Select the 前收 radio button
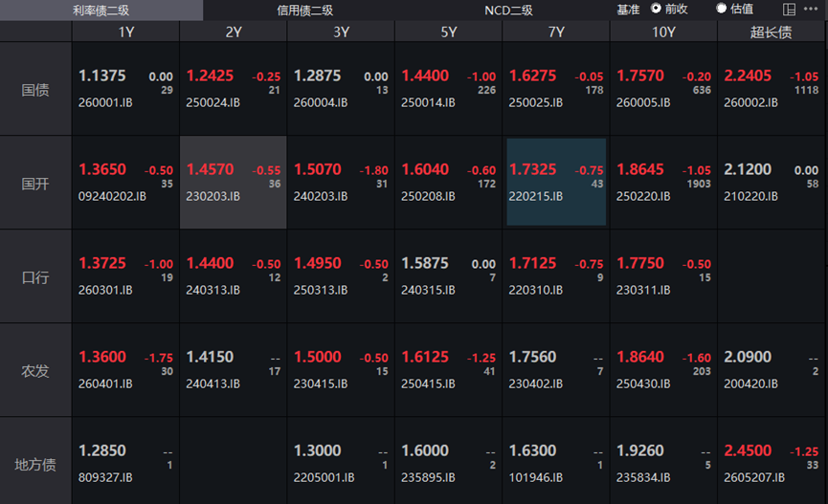The width and height of the screenshot is (828, 504). click(657, 9)
